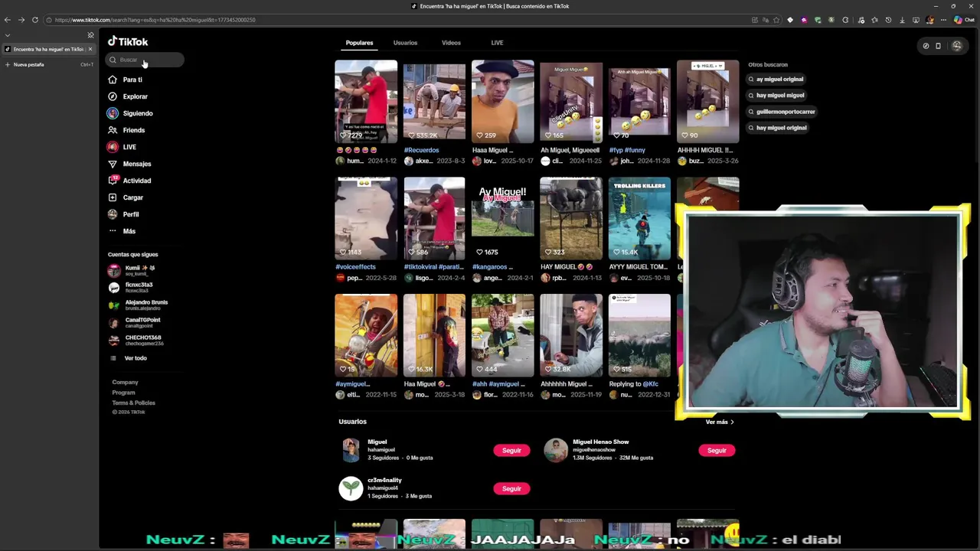Open the browser downloads icon
This screenshot has width=980, height=551.
[x=902, y=20]
